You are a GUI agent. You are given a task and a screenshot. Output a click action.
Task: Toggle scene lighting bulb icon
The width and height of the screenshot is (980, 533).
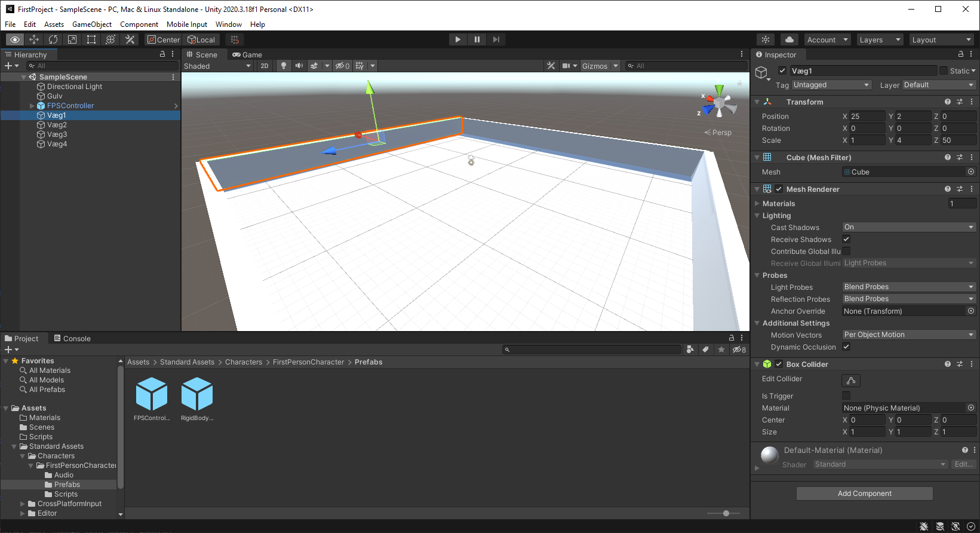(x=284, y=66)
